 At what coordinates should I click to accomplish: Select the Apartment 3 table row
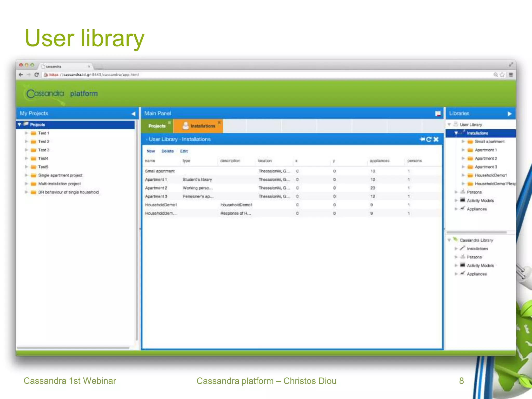292,196
